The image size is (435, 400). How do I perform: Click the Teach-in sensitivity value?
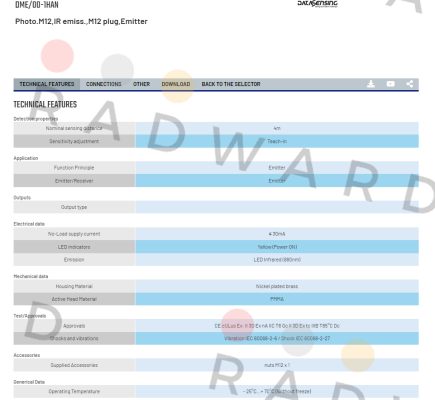click(x=277, y=141)
